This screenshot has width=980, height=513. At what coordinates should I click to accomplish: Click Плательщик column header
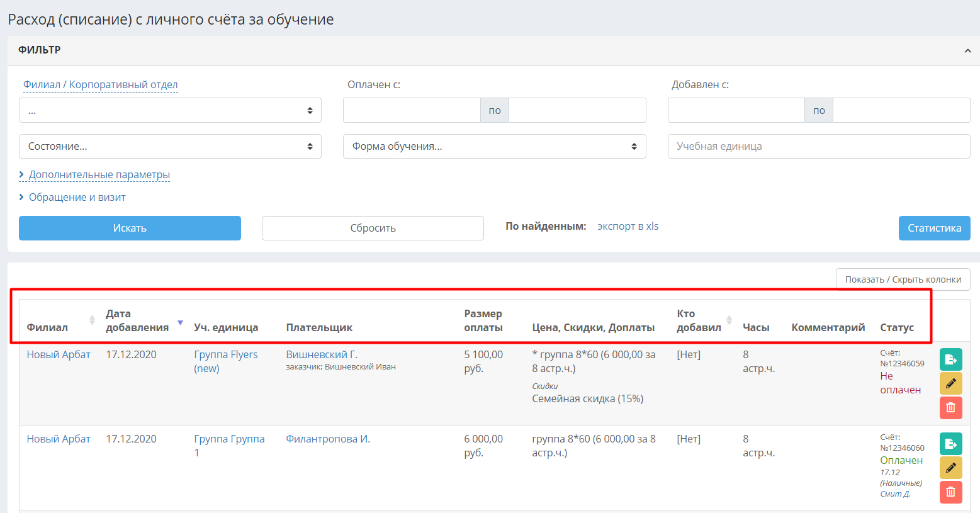pyautogui.click(x=319, y=327)
